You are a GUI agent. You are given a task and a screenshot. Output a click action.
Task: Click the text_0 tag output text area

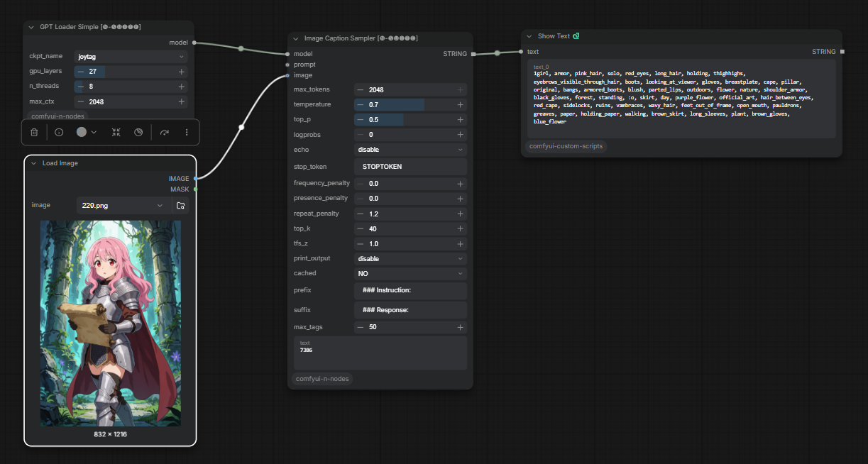click(681, 98)
